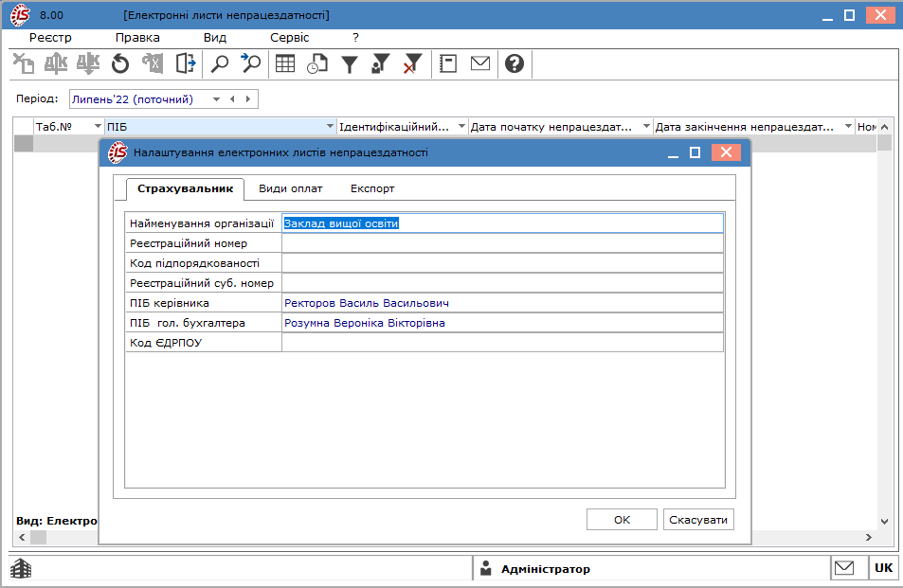The image size is (903, 588).
Task: Click the OK button in the dialog
Action: pyautogui.click(x=622, y=520)
